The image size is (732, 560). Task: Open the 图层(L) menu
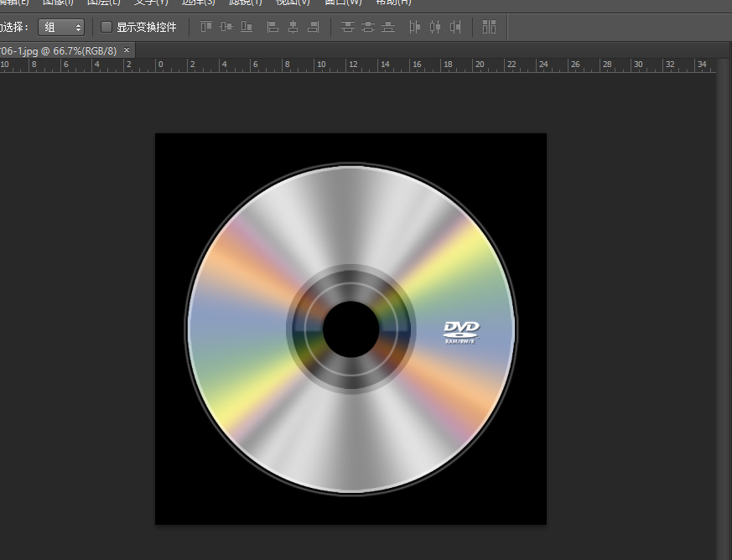tap(104, 3)
